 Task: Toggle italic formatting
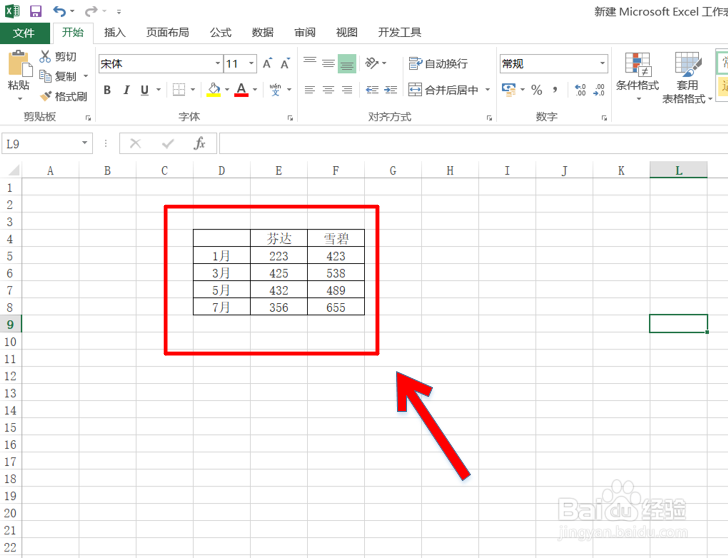pos(126,90)
